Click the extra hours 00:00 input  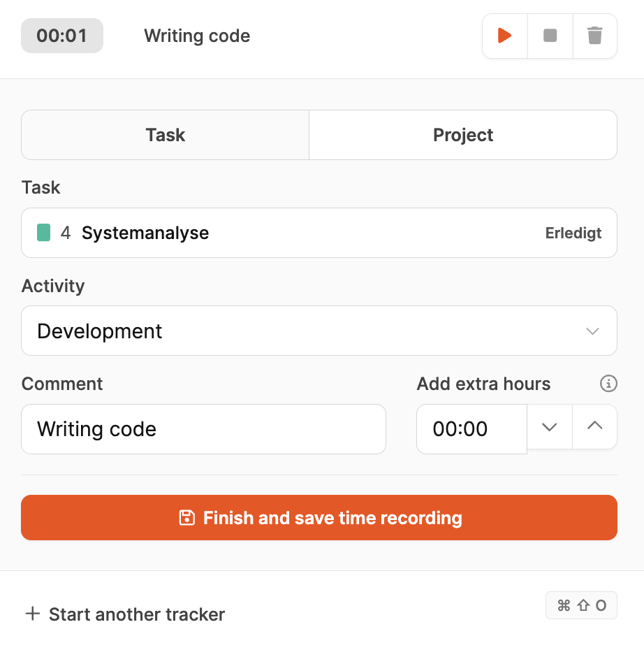[471, 429]
